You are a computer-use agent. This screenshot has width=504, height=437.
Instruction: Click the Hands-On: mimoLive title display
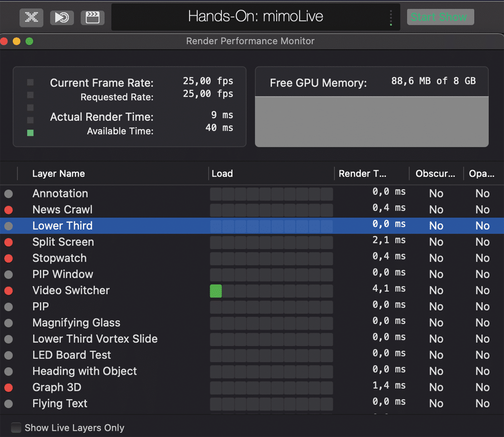point(255,17)
